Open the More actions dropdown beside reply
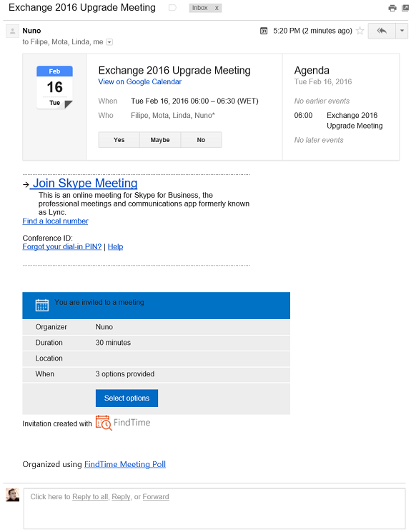 click(x=402, y=31)
